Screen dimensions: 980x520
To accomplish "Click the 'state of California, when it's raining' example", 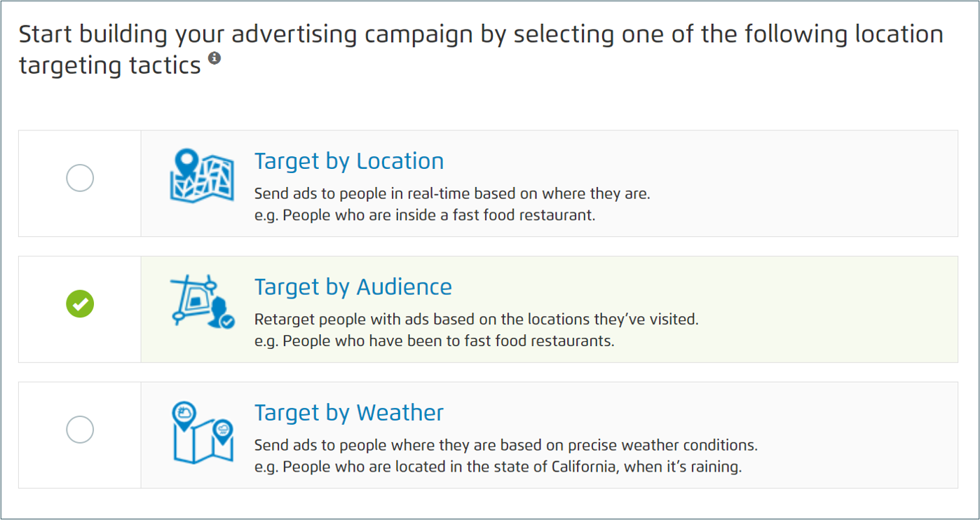I will 498,467.
